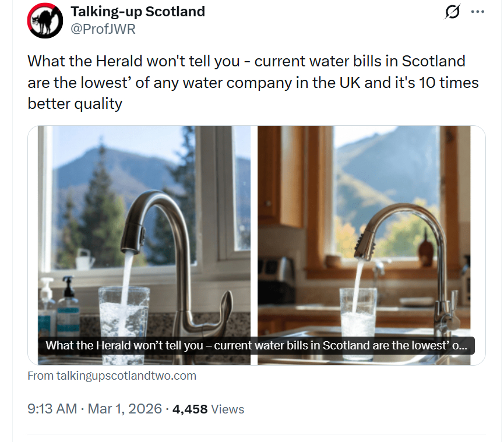Click the Mar 1, 2026 post date
This screenshot has height=442, width=504.
[x=125, y=409]
